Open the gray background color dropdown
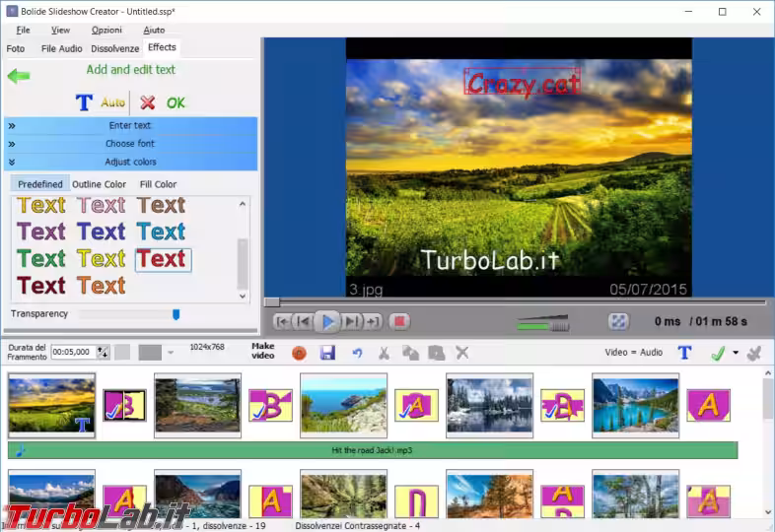The width and height of the screenshot is (775, 532). (170, 353)
